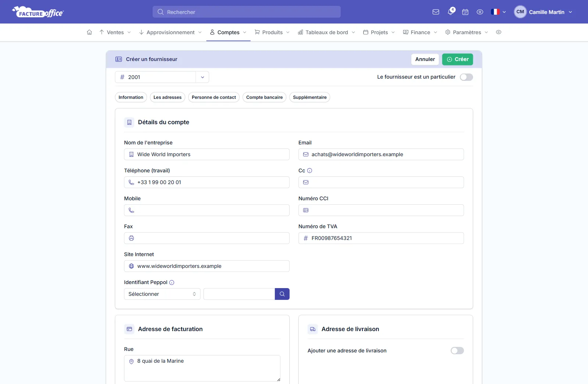The width and height of the screenshot is (588, 384).
Task: Click the magnifier icon in the search bar
Action: coord(161,12)
